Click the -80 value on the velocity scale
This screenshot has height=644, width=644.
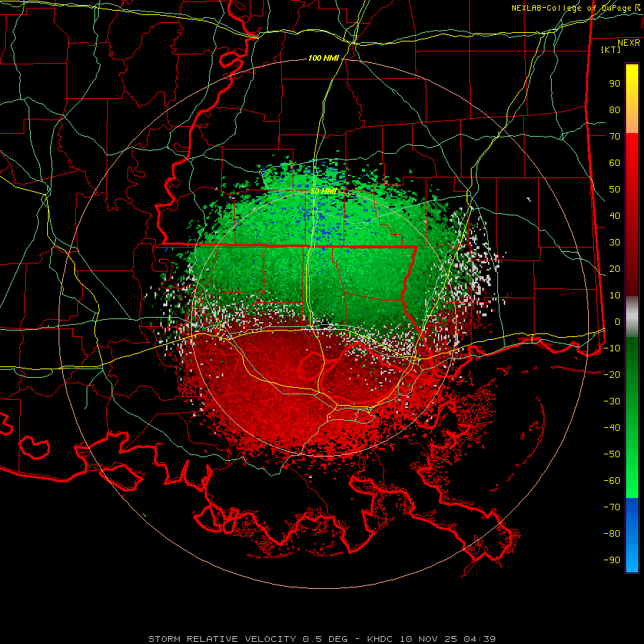(x=612, y=534)
